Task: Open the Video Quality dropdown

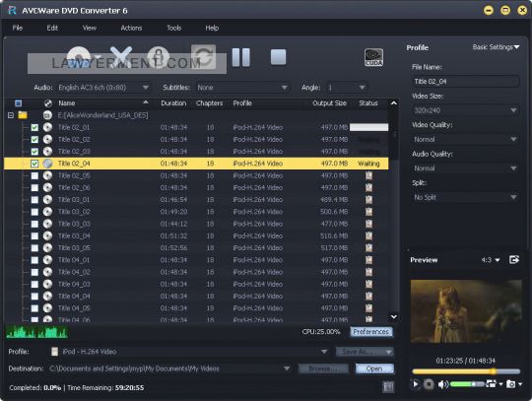Action: [465, 139]
